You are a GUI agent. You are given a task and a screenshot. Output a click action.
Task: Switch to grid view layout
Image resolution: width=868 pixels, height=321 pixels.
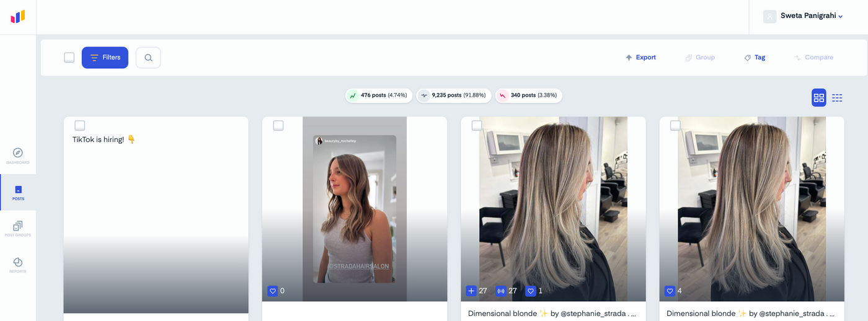[819, 97]
